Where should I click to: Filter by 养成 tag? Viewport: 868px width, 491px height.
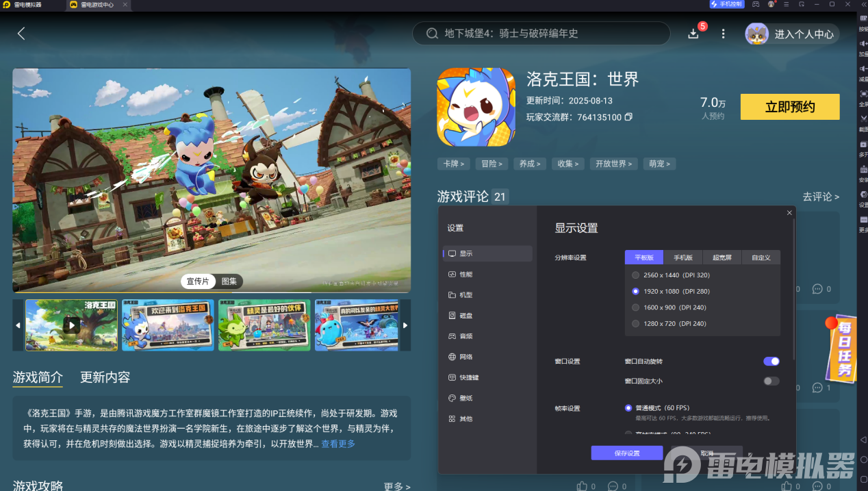pos(530,164)
